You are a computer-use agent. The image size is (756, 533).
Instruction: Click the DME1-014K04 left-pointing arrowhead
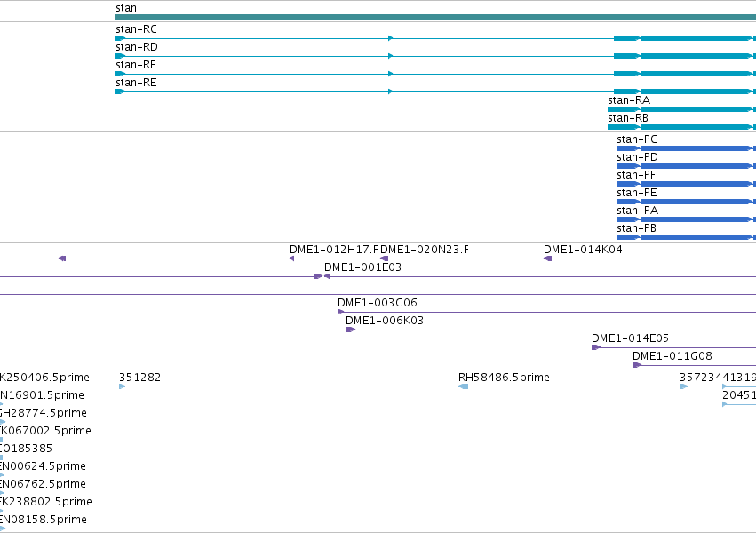coord(547,259)
